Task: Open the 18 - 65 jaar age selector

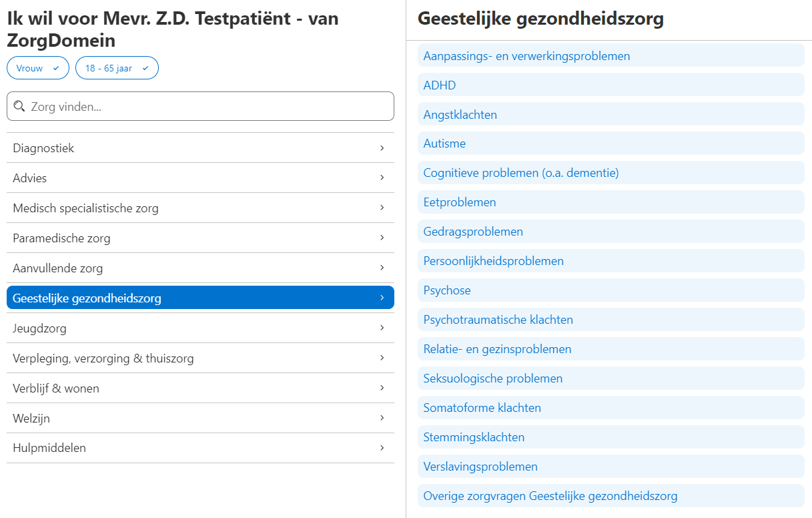Action: pos(117,67)
